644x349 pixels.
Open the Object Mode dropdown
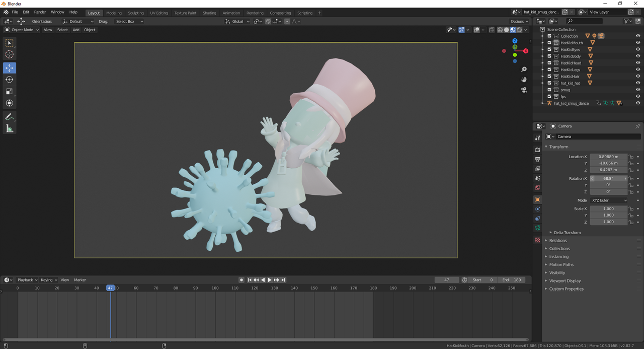click(22, 30)
